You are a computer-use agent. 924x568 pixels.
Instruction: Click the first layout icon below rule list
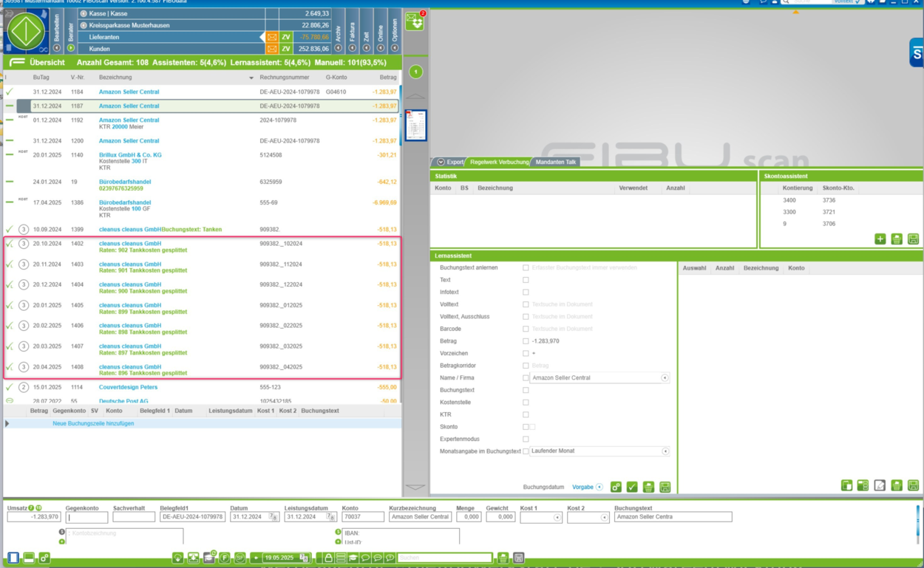coord(847,485)
